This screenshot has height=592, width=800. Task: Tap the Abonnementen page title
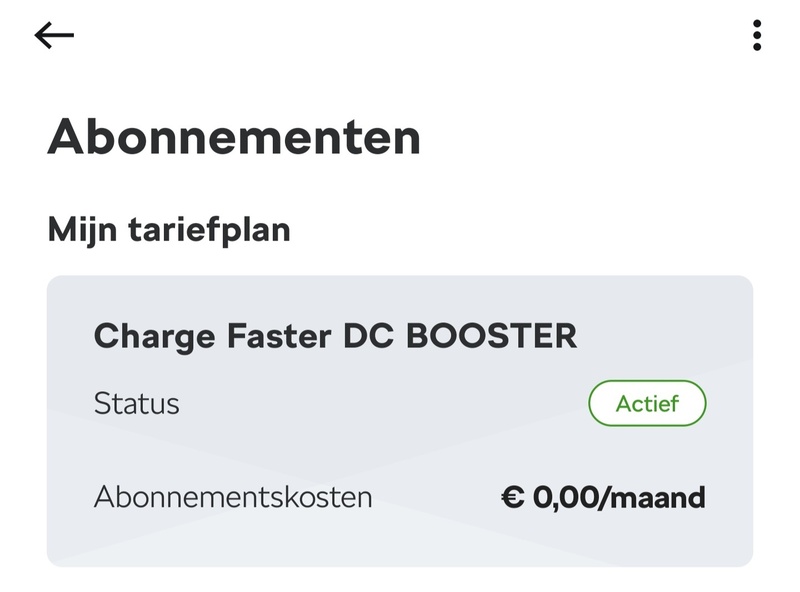click(x=234, y=137)
